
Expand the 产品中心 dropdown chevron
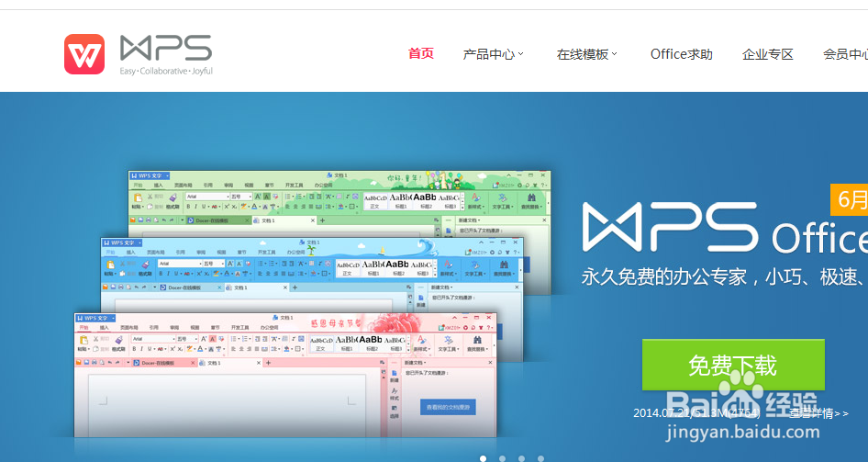(521, 54)
